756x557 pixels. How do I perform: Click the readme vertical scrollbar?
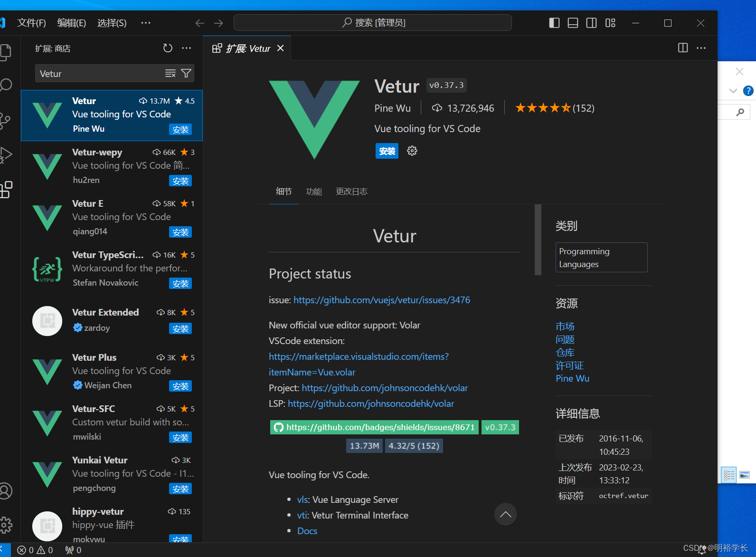[x=538, y=240]
